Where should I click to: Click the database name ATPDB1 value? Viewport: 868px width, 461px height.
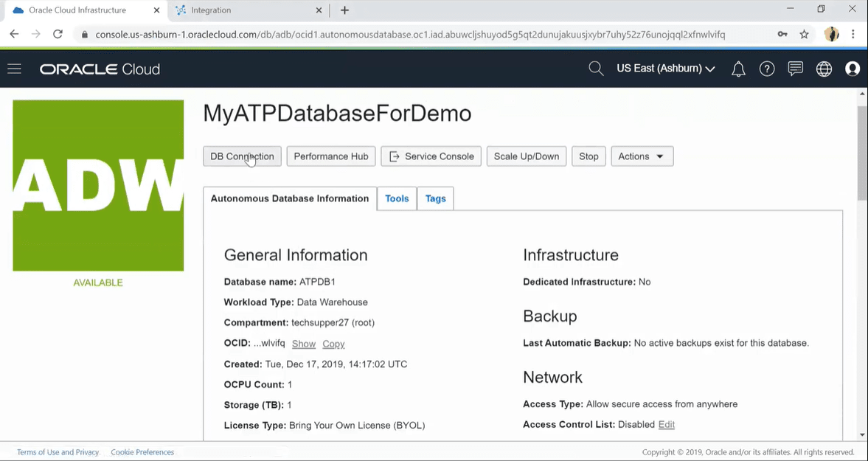click(x=317, y=282)
